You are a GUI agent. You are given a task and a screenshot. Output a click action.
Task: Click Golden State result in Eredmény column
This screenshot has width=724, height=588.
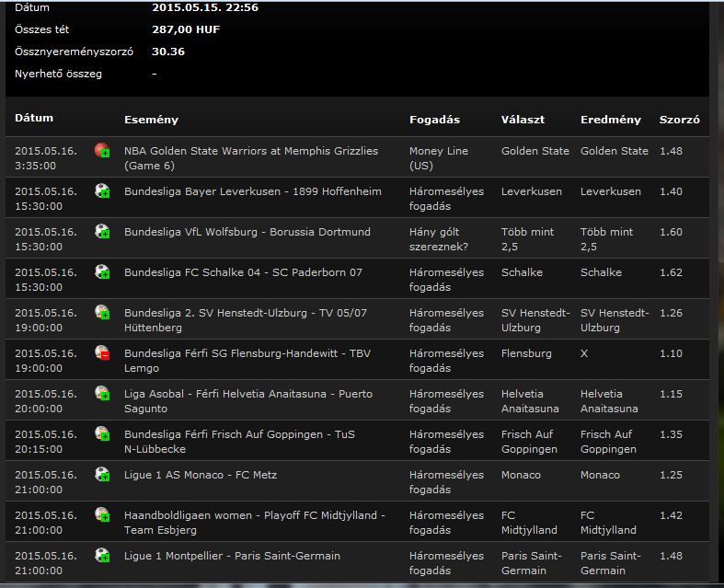(x=615, y=151)
